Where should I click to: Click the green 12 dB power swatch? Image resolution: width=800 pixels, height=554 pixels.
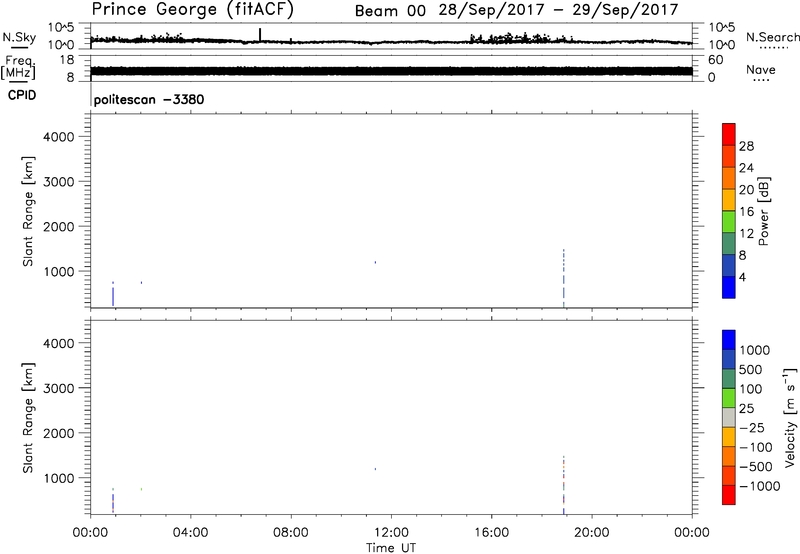click(729, 222)
